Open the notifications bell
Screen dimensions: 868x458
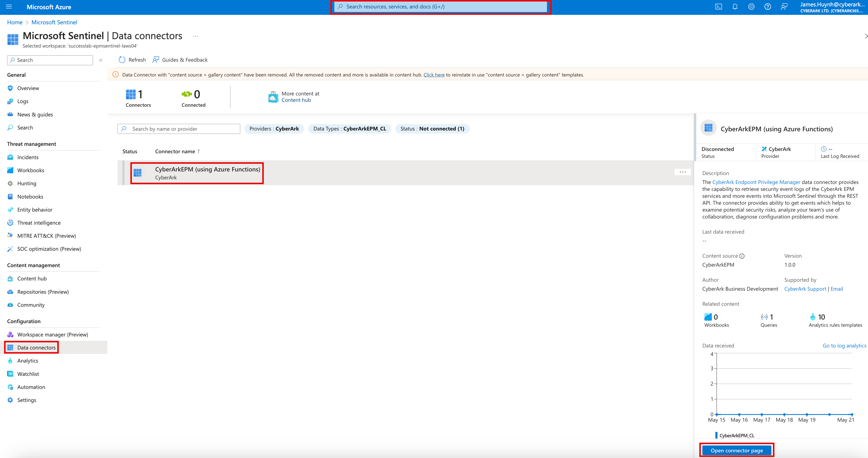[x=735, y=6]
